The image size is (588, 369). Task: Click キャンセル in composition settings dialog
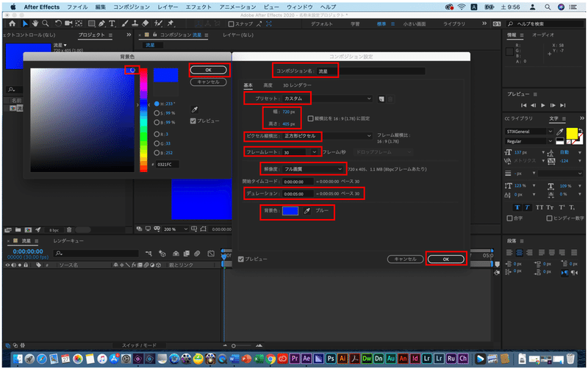pyautogui.click(x=406, y=259)
